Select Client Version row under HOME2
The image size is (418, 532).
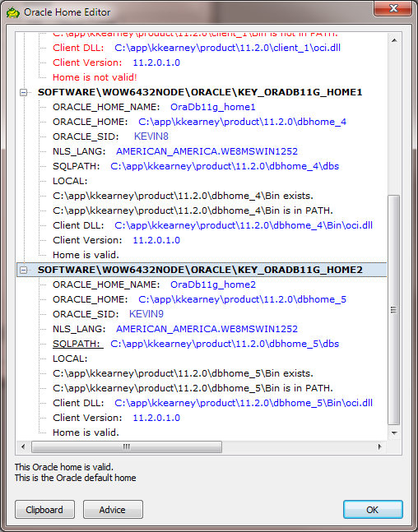coord(116,418)
